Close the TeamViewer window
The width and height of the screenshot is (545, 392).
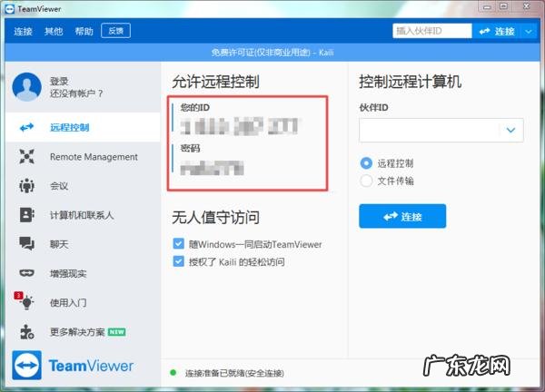click(x=527, y=6)
